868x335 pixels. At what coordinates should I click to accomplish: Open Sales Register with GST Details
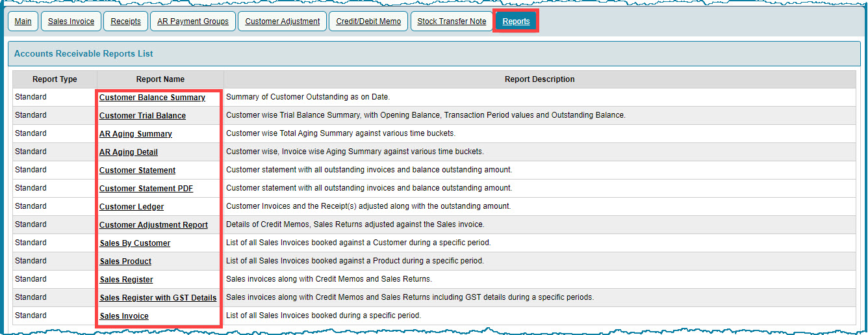(158, 298)
